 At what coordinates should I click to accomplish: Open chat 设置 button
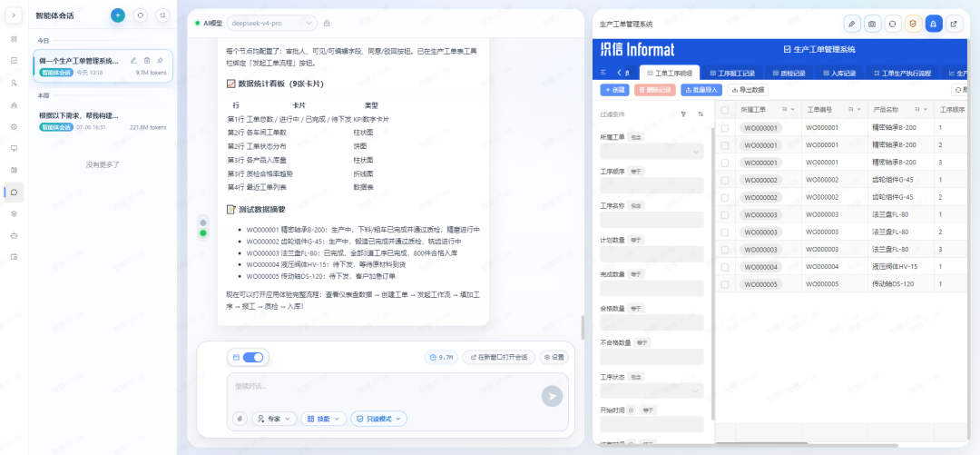(x=554, y=357)
